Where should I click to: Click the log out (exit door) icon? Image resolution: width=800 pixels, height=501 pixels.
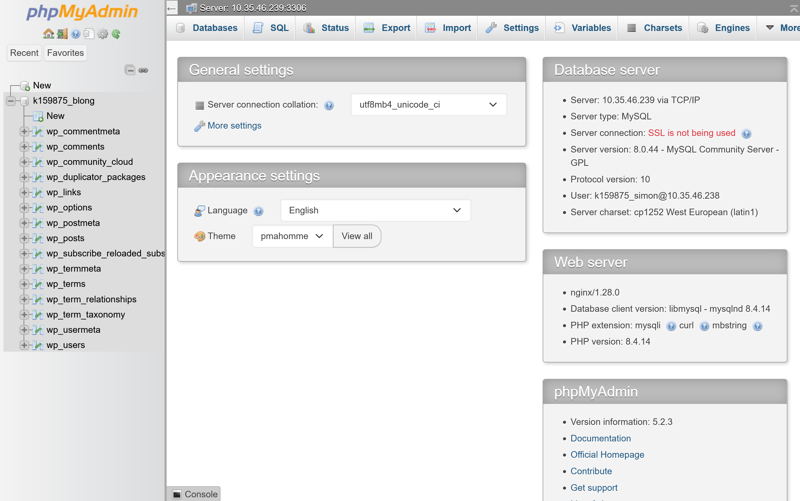click(62, 34)
